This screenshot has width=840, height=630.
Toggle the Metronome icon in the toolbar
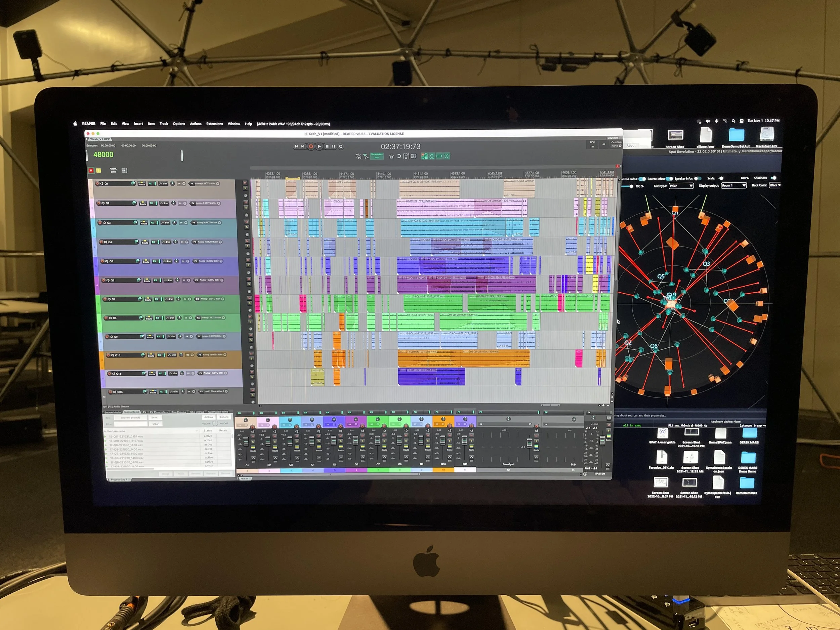[x=391, y=156]
